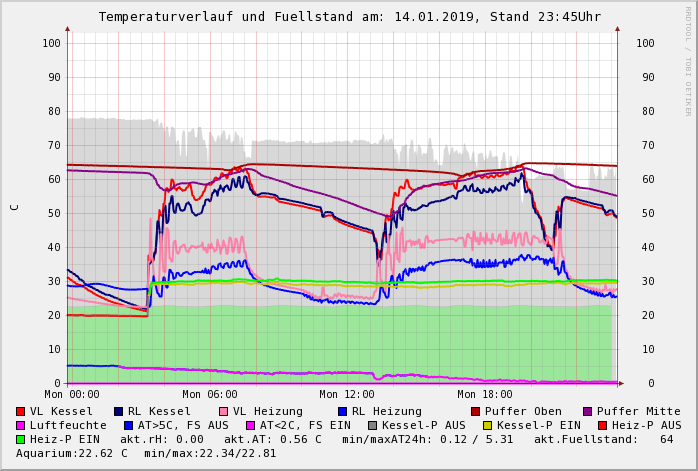The width and height of the screenshot is (698, 471).
Task: Click the 'Mon 12:00' time axis label
Action: 346,395
